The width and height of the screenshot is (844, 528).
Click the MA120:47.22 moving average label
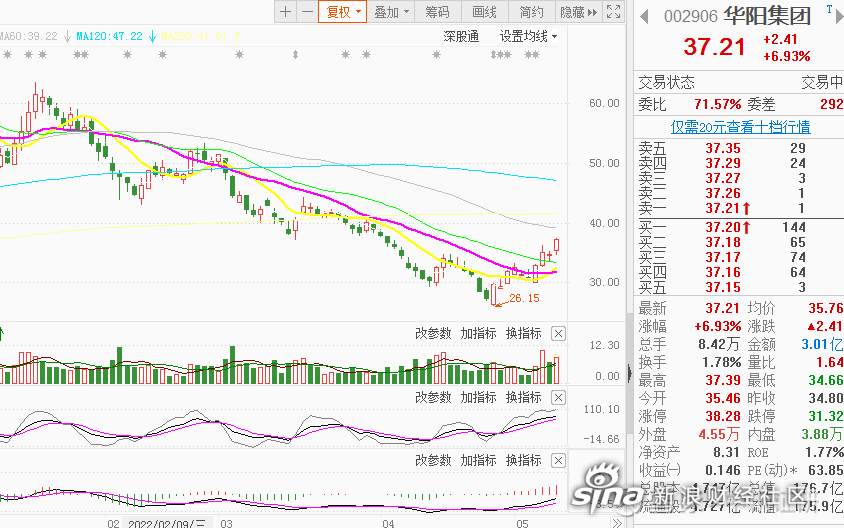[x=109, y=37]
